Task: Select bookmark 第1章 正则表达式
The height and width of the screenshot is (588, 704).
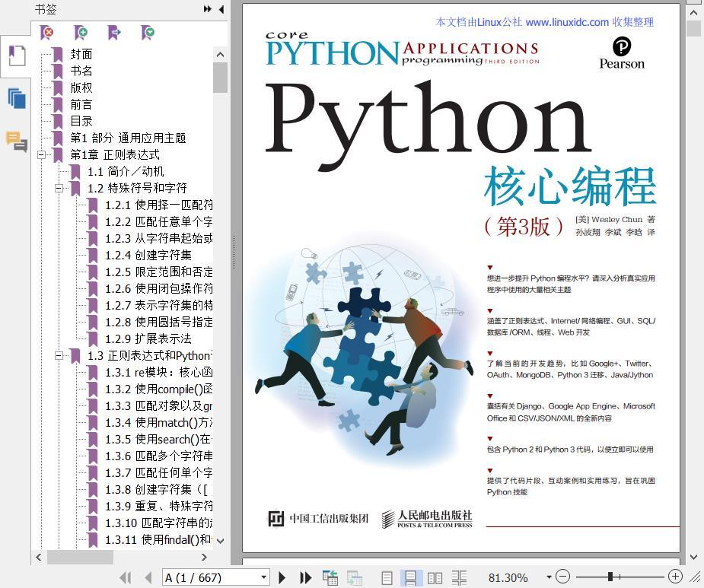Action: coord(115,155)
